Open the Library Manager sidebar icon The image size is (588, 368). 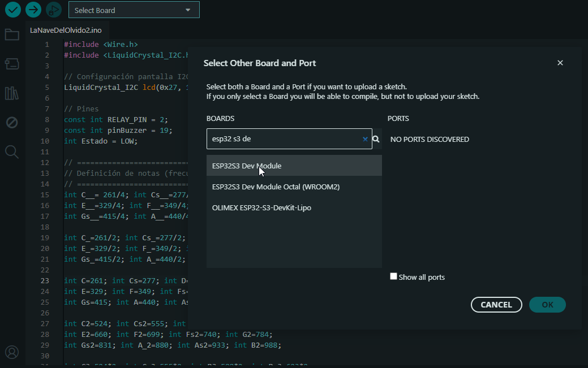click(x=12, y=93)
